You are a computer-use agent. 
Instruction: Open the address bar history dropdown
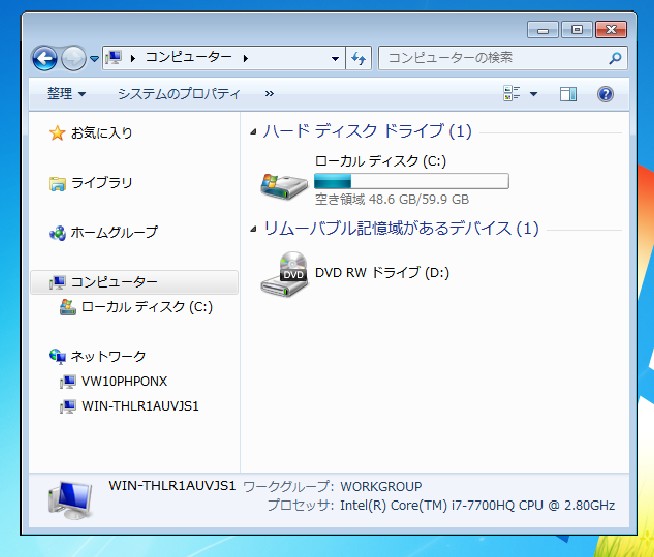pyautogui.click(x=335, y=58)
